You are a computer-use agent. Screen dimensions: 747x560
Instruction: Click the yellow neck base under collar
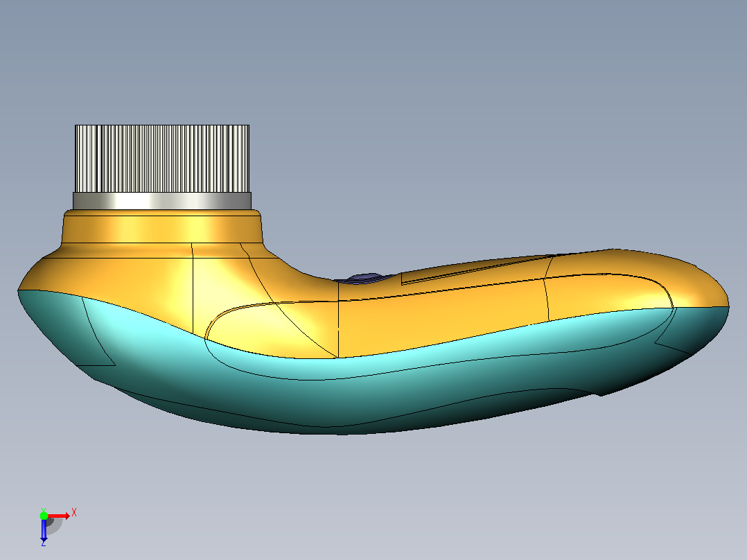pyautogui.click(x=162, y=229)
